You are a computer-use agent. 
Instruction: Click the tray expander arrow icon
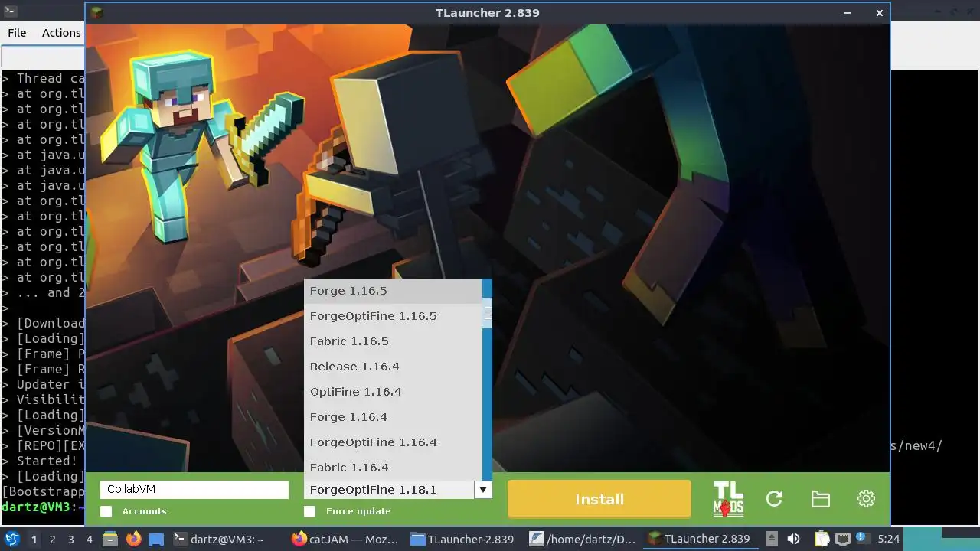(772, 539)
